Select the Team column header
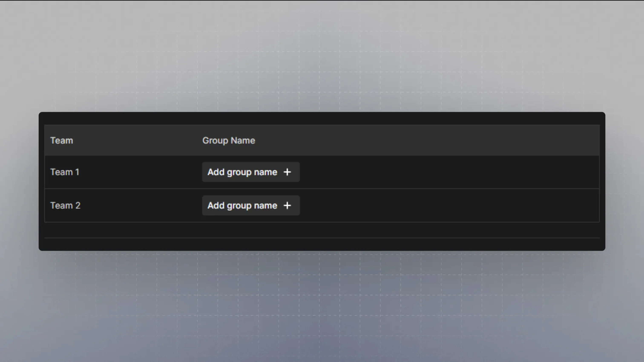Viewport: 644px width, 362px height. (62, 141)
